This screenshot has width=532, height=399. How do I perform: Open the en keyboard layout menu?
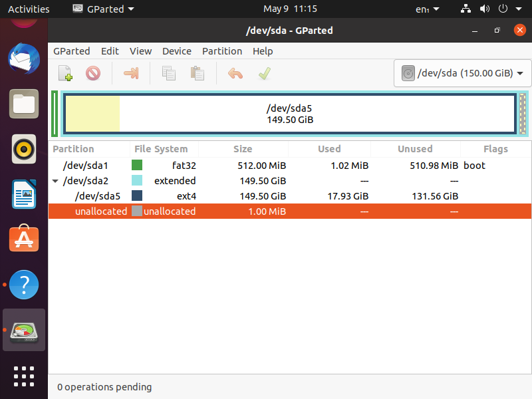427,9
